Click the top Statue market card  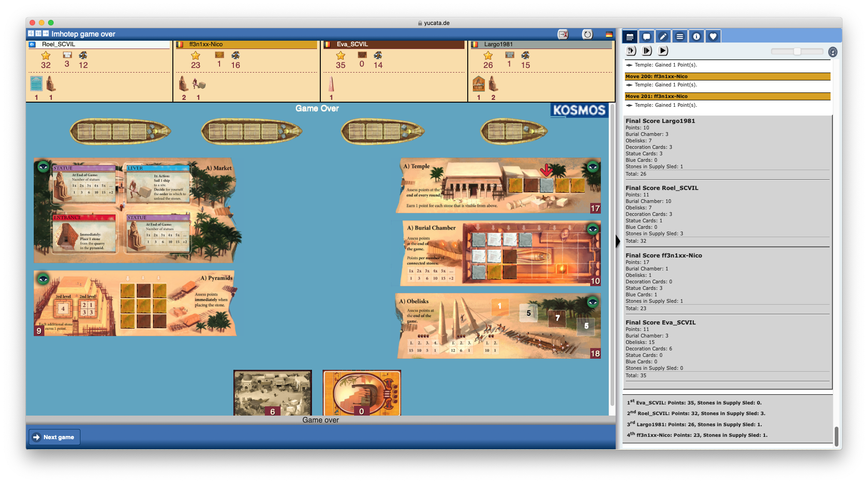84,184
